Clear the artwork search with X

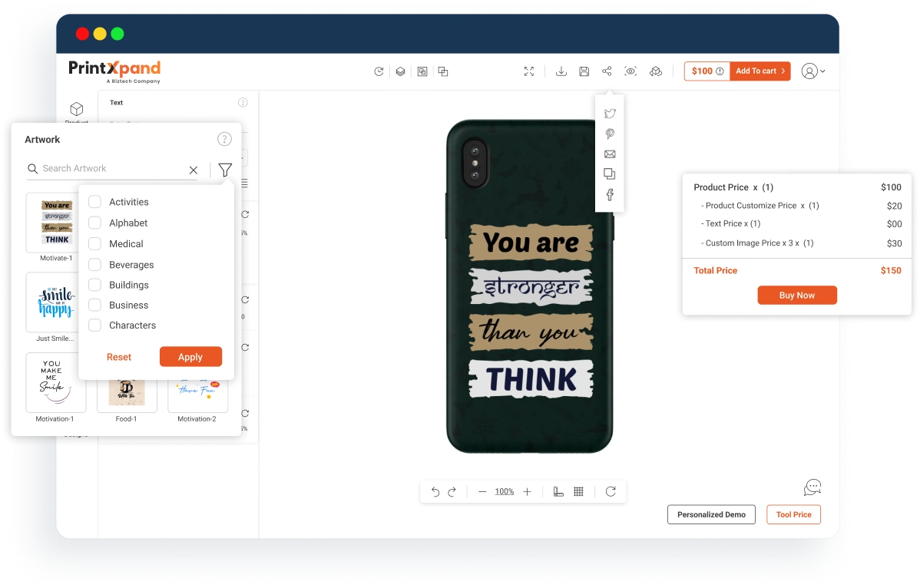(x=193, y=170)
